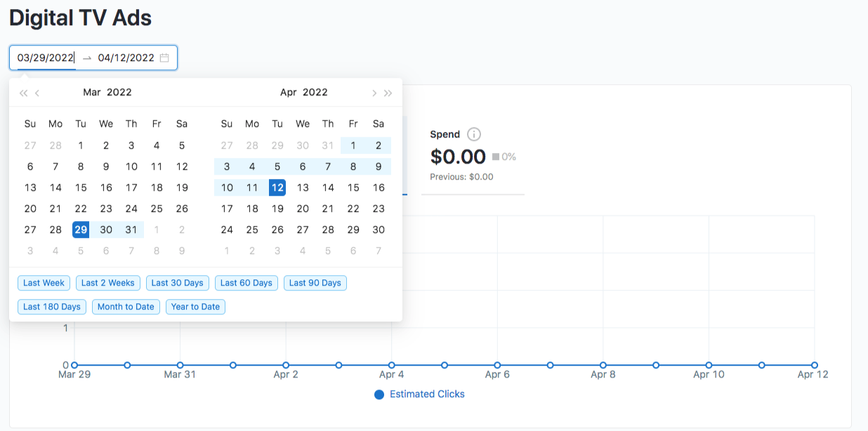Pick March 15 in the calendar
The height and width of the screenshot is (431, 868).
coord(81,187)
